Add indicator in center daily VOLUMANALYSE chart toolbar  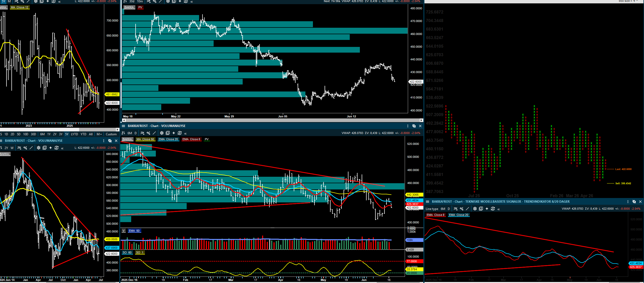pyautogui.click(x=142, y=133)
